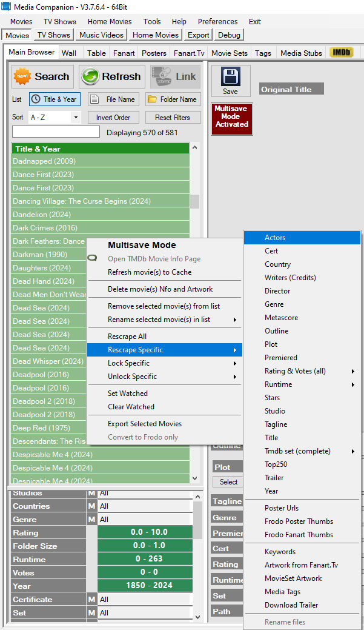This screenshot has width=364, height=630.
Task: Click the green Refresh button
Action: click(112, 76)
